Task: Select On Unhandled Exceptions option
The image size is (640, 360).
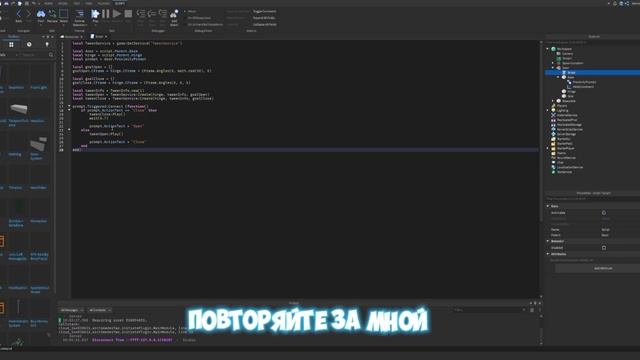Action: [204, 24]
